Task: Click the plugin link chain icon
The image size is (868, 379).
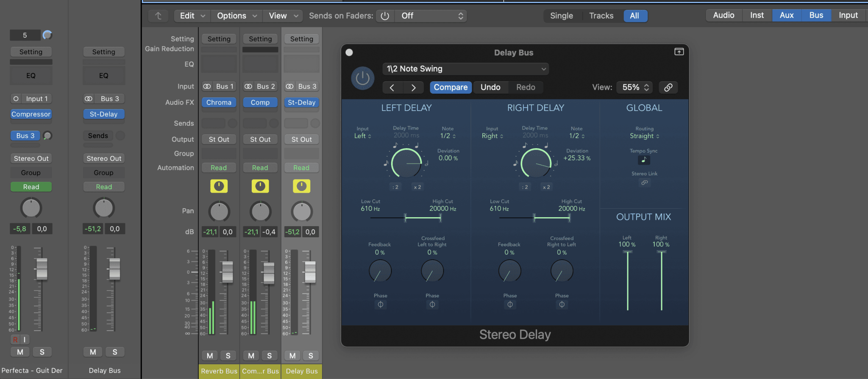Action: coord(668,87)
